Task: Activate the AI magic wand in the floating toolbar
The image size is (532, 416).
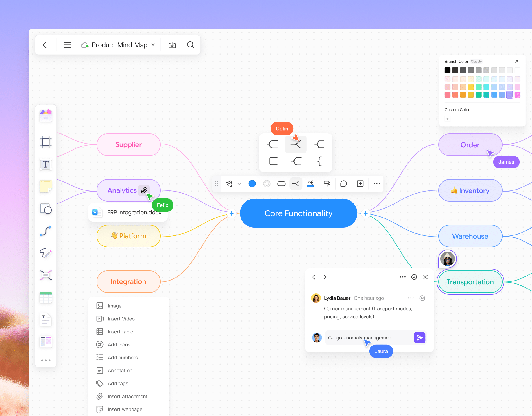Action: [x=229, y=183]
